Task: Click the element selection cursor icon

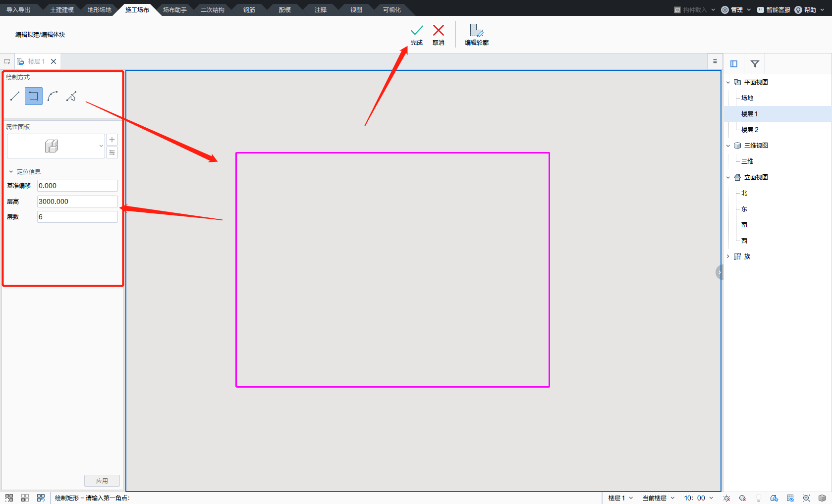Action: tap(774, 498)
